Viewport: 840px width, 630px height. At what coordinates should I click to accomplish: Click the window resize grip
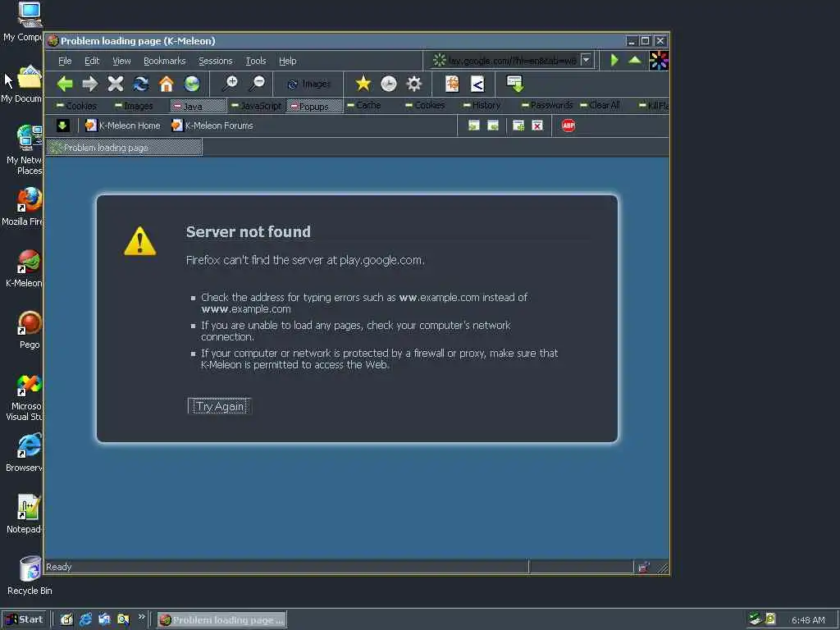click(x=663, y=568)
